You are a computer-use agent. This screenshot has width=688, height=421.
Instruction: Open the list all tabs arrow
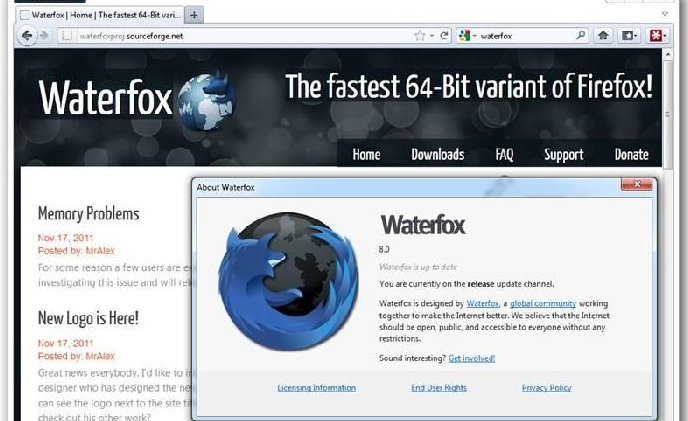[x=665, y=14]
